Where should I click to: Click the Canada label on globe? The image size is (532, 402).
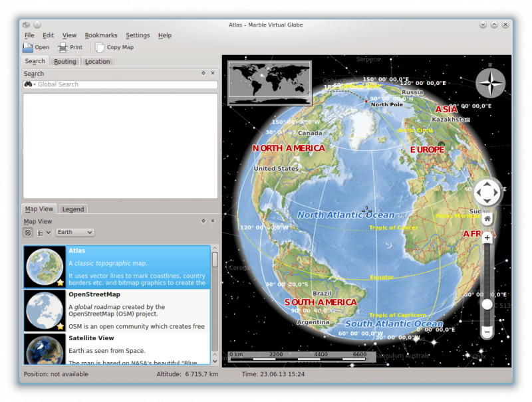tap(310, 133)
